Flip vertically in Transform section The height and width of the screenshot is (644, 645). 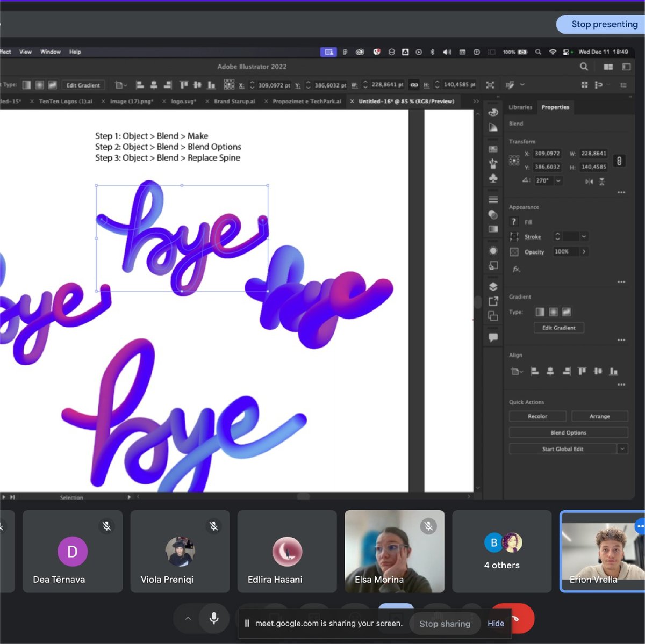point(602,182)
